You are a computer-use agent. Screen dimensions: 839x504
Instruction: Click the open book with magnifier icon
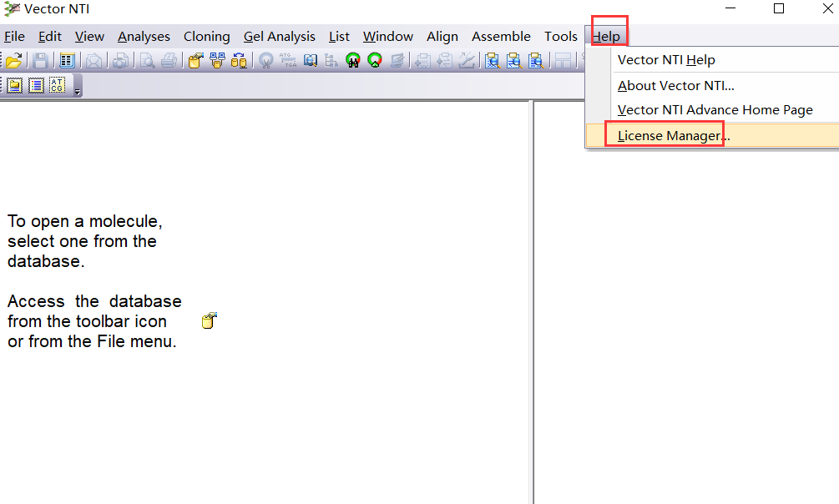pos(311,60)
